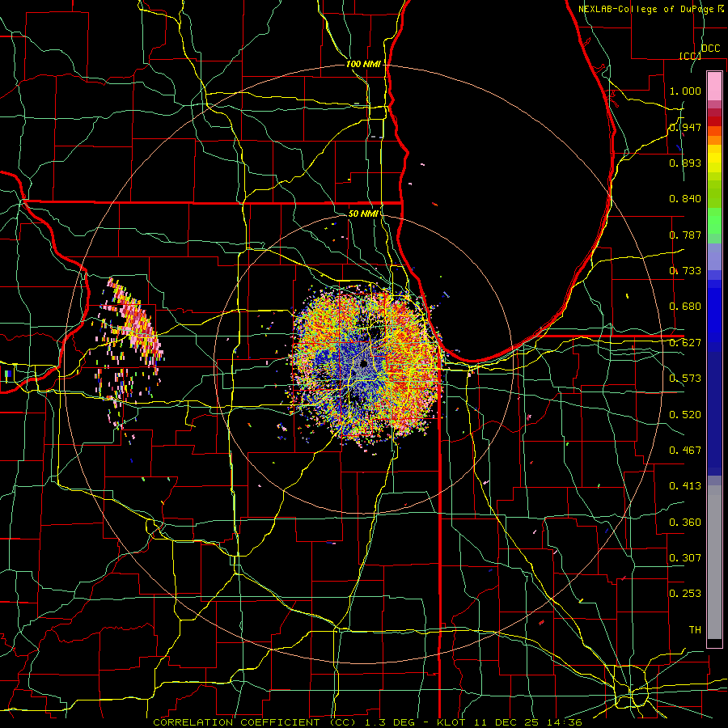The height and width of the screenshot is (728, 728).
Task: Pick the pink swatch atop the color bar
Action: coord(714,86)
